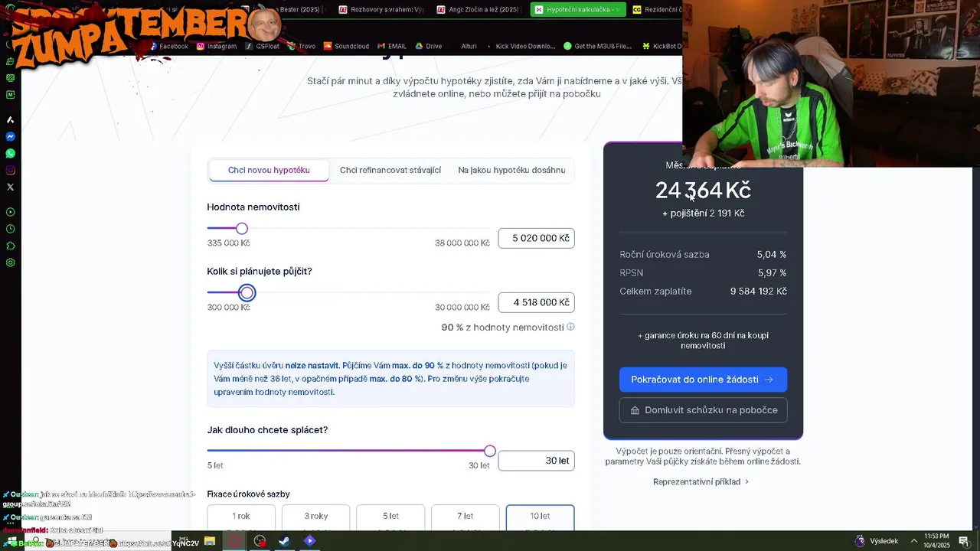Viewport: 980px width, 551px height.
Task: Choose the 7 let fixation option
Action: [465, 517]
